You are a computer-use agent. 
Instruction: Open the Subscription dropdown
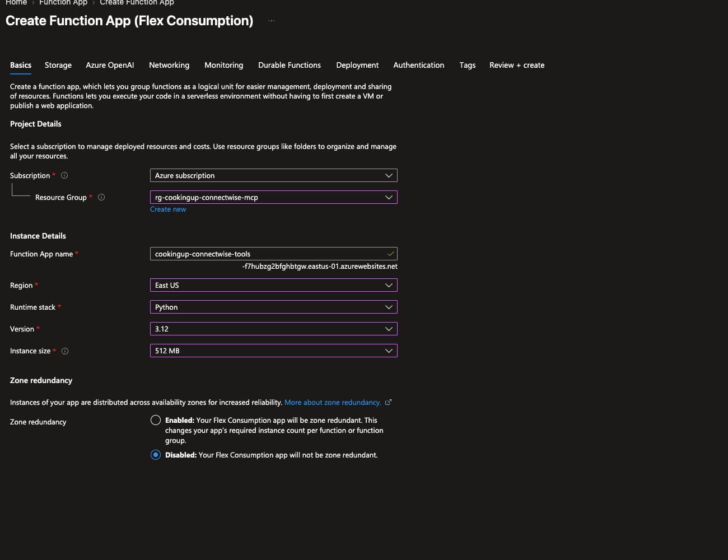tap(273, 175)
